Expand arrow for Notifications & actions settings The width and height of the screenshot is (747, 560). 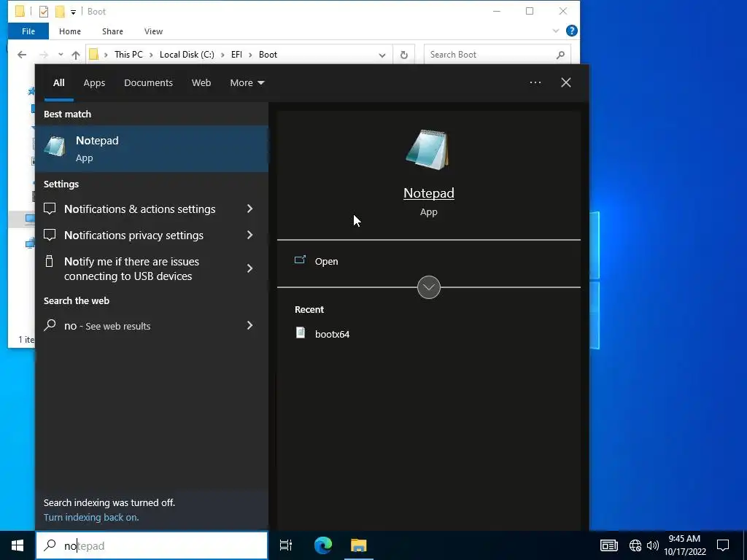[x=249, y=209]
